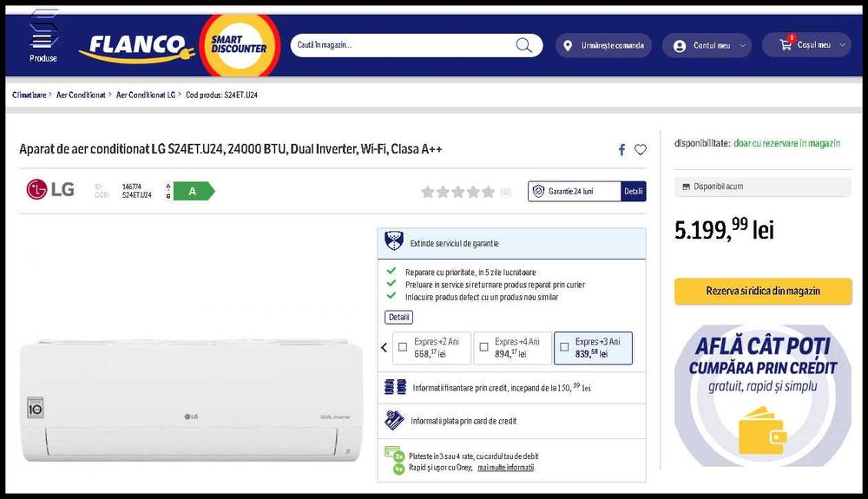The height and width of the screenshot is (499, 868).
Task: Expand the Contul meu dropdown arrow
Action: (742, 46)
